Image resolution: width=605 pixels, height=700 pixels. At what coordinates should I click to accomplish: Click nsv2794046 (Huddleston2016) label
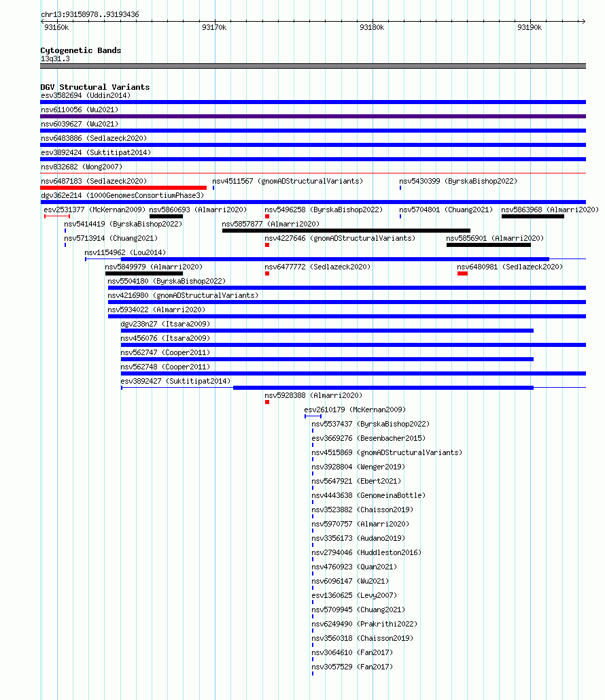coord(366,552)
